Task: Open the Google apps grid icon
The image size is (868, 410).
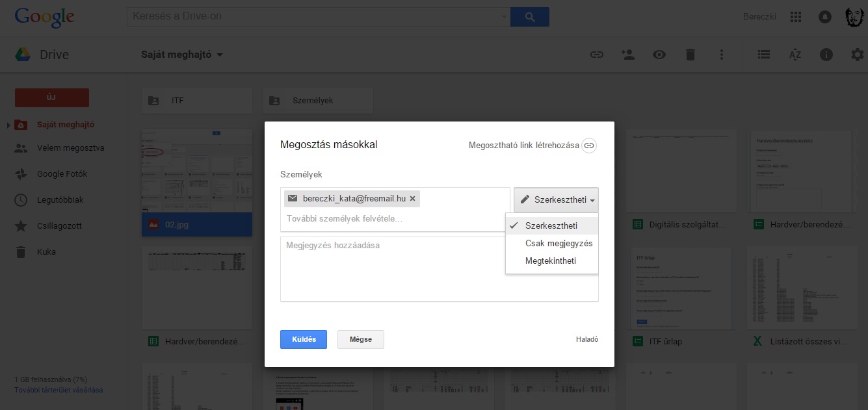Action: (795, 17)
